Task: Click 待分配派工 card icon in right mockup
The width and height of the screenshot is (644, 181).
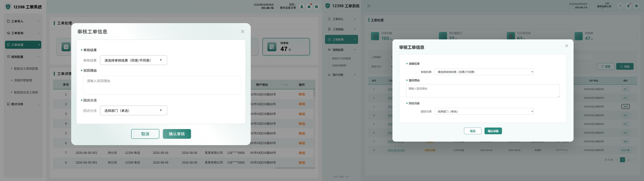Action: click(x=443, y=36)
